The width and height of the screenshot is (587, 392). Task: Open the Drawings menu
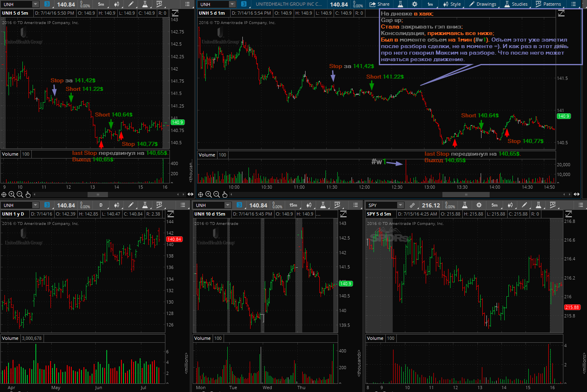tap(482, 4)
